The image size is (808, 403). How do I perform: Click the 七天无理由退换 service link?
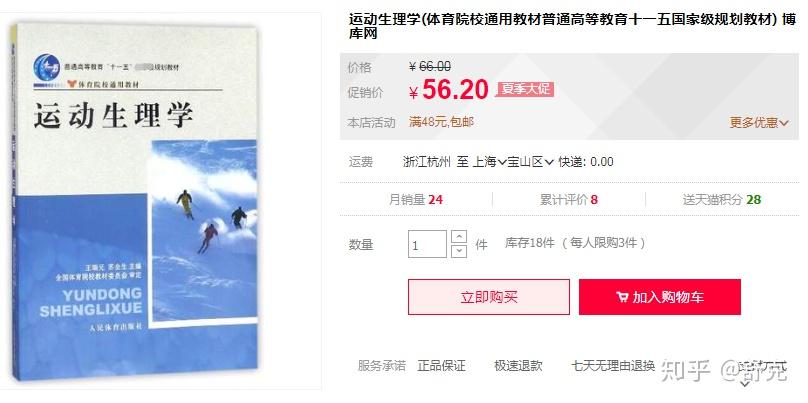(613, 366)
